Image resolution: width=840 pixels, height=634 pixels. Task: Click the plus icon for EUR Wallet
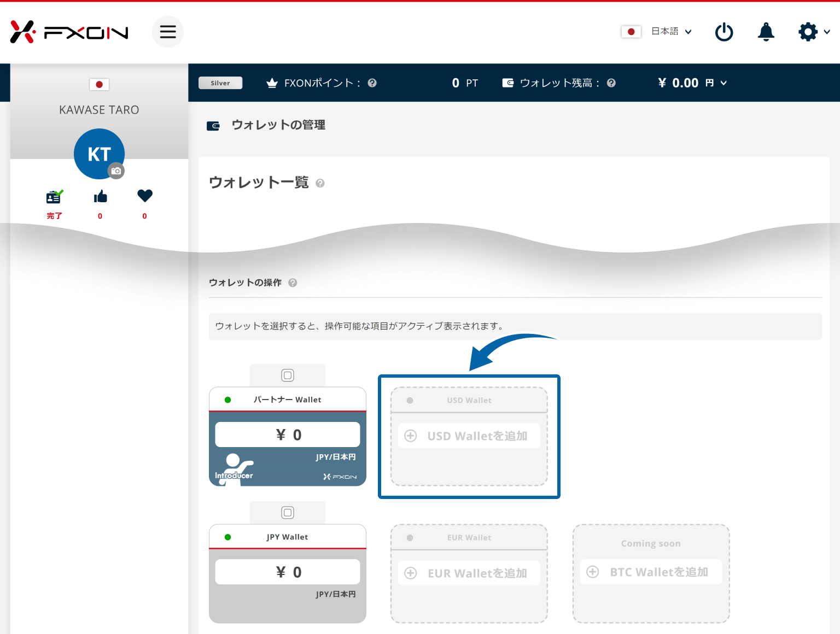pos(410,573)
